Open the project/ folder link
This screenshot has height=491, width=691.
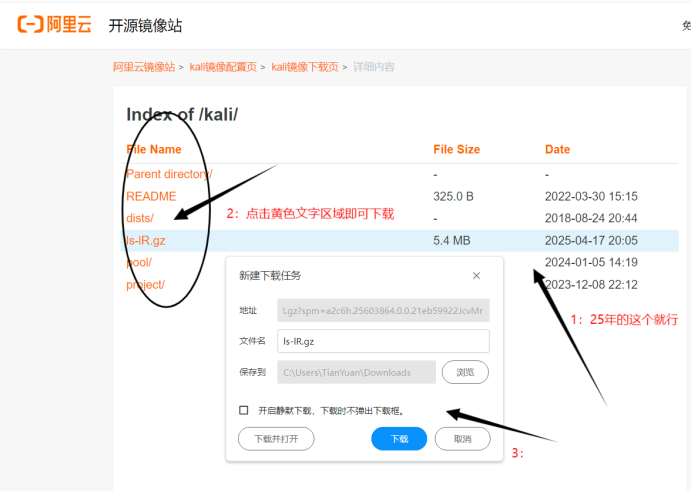click(145, 285)
